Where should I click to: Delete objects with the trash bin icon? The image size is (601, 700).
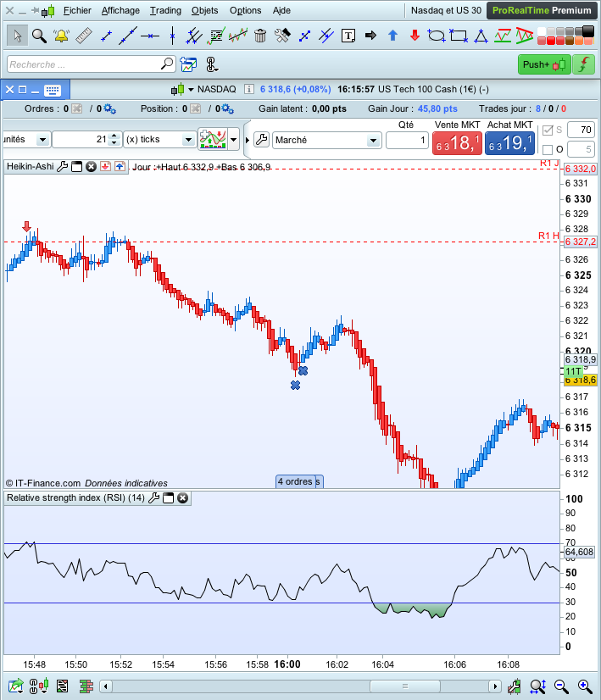[x=260, y=36]
